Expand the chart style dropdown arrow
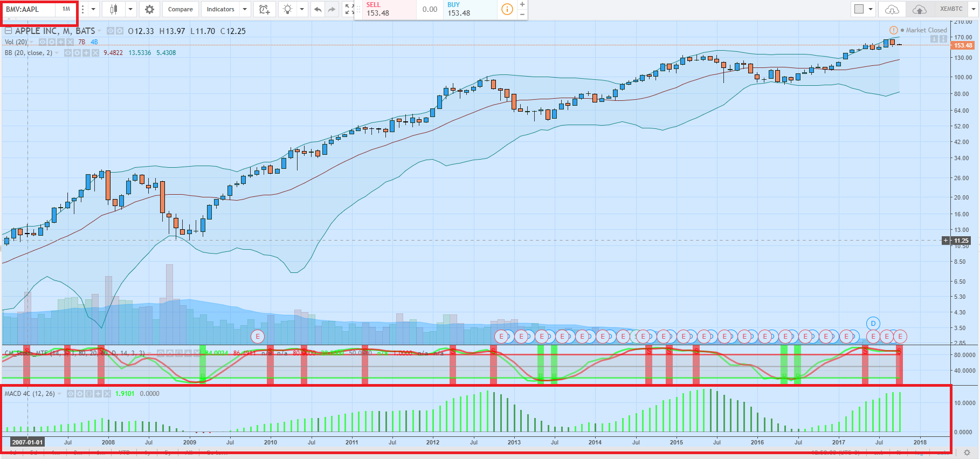Screen dimensions: 980x459 coord(130,9)
